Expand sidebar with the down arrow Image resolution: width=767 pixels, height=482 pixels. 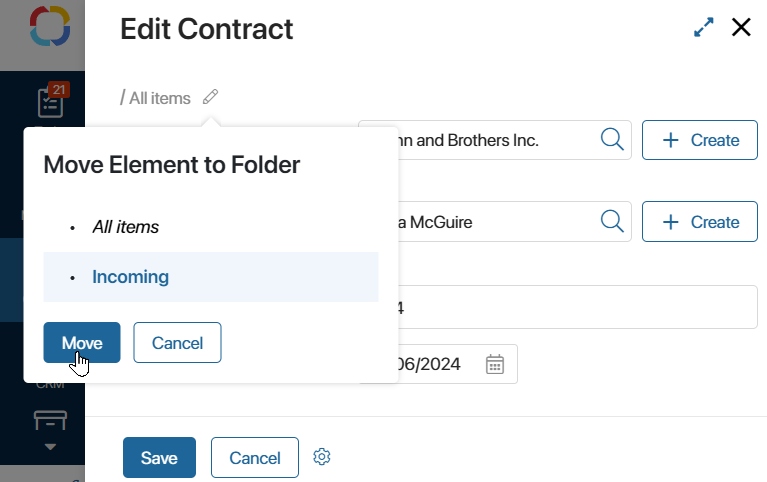(50, 447)
